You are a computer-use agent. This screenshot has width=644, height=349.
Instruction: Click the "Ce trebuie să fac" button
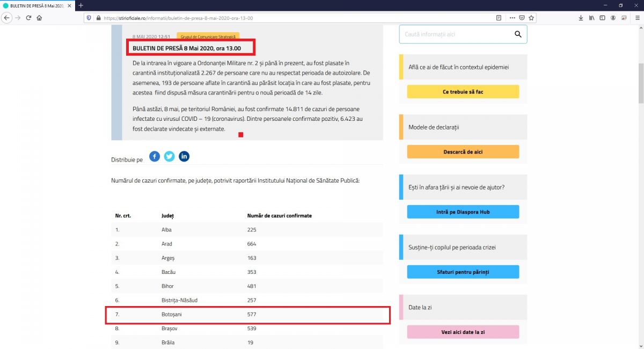pos(463,92)
